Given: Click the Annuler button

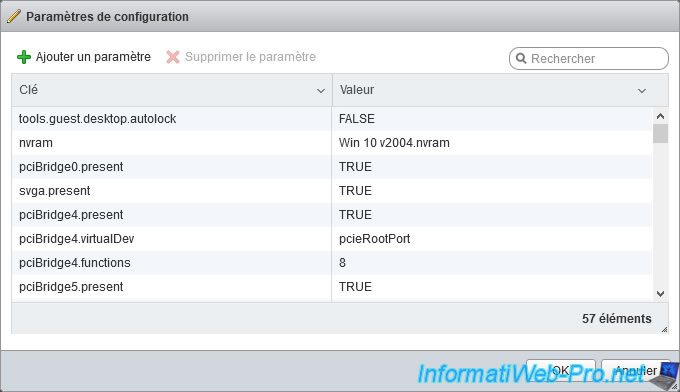Looking at the screenshot, I should (636, 370).
